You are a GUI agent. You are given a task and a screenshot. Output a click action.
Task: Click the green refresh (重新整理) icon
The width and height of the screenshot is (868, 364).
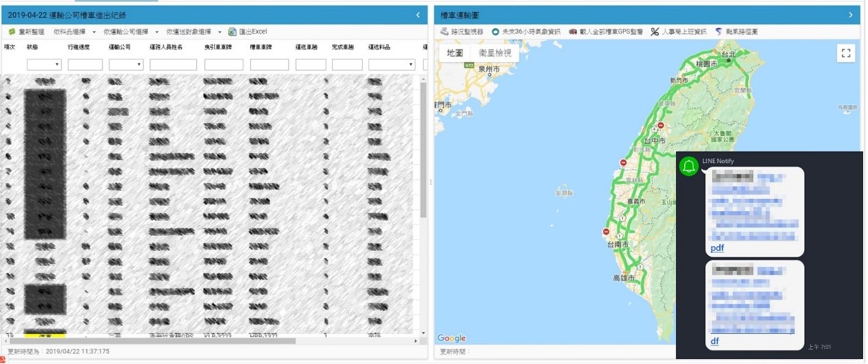pyautogui.click(x=12, y=31)
